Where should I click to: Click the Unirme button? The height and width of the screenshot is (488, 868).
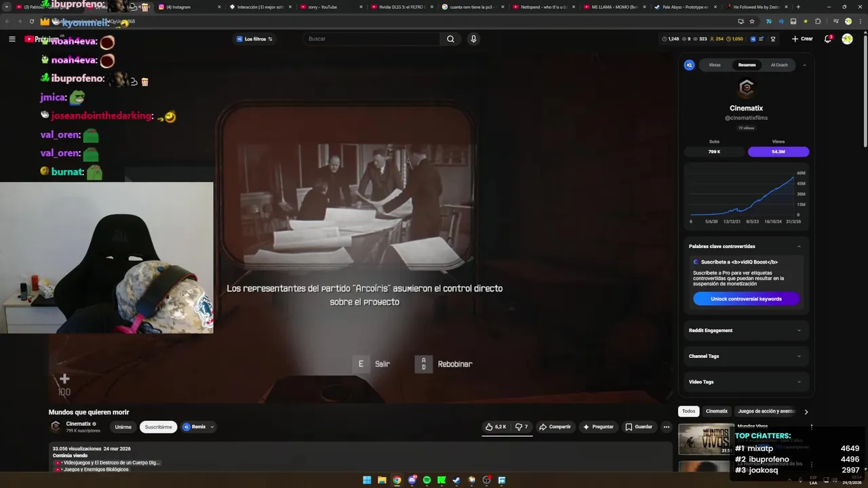(x=123, y=427)
